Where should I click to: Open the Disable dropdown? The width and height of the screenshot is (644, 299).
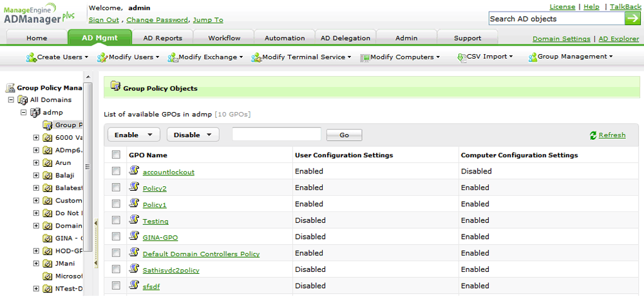coord(193,135)
